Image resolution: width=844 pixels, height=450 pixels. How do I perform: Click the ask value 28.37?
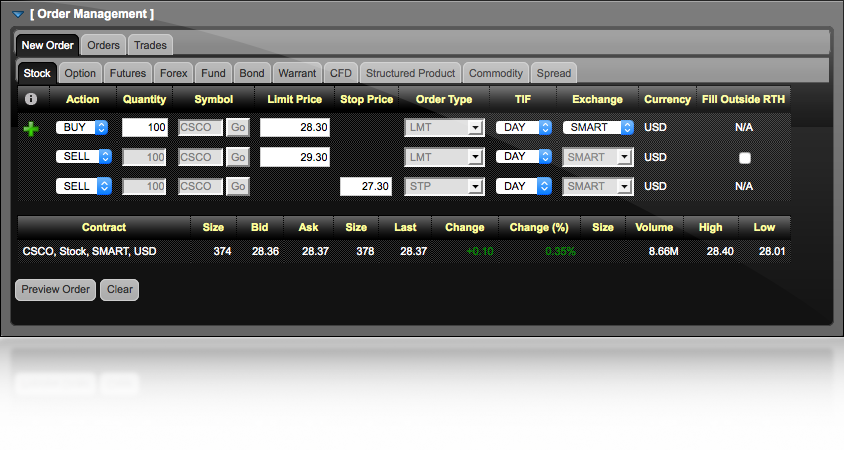pos(315,251)
